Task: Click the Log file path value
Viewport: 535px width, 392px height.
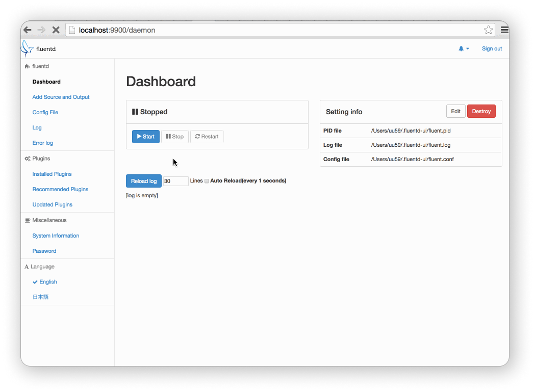Action: pyautogui.click(x=411, y=145)
